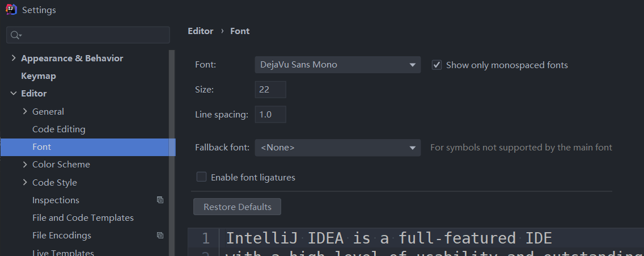Screen dimensions: 644x256
Task: Click the Editor breadcrumb link
Action: pyautogui.click(x=201, y=31)
